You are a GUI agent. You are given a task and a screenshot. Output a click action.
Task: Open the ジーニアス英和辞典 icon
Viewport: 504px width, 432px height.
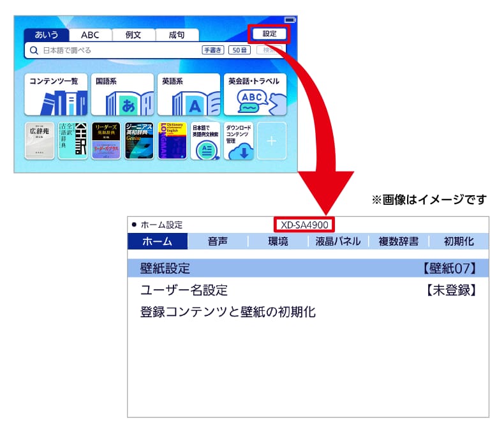tap(139, 141)
